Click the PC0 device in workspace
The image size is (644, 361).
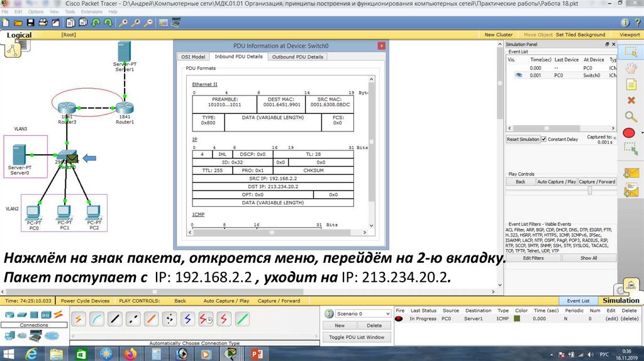pos(33,213)
